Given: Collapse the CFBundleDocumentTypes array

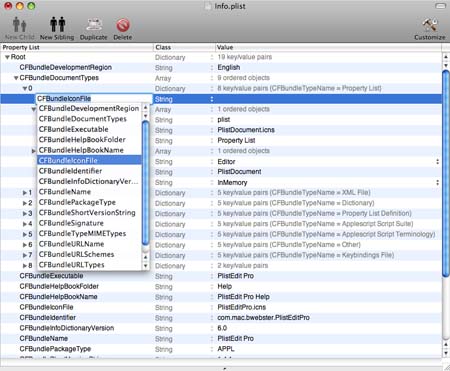Looking at the screenshot, I should (x=16, y=78).
